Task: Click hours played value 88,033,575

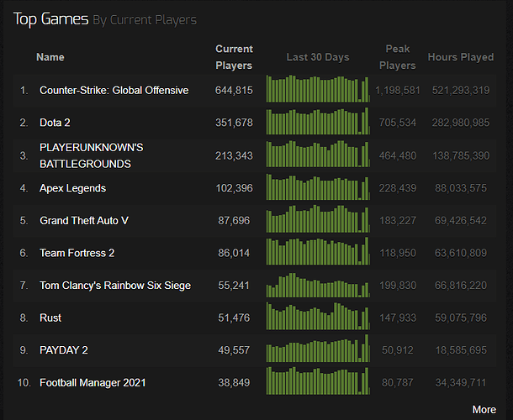Action: 461,188
